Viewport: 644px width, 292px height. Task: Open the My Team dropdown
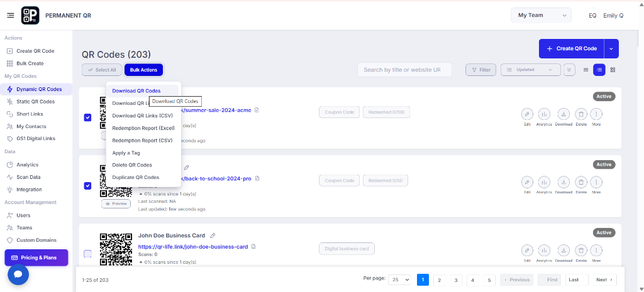[541, 15]
